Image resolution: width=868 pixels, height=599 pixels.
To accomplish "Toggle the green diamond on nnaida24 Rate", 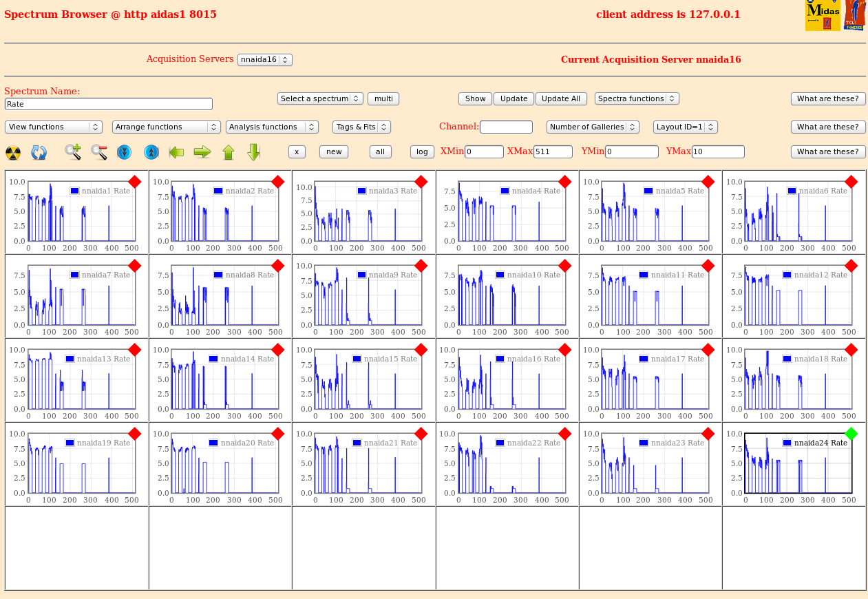I will tap(851, 434).
